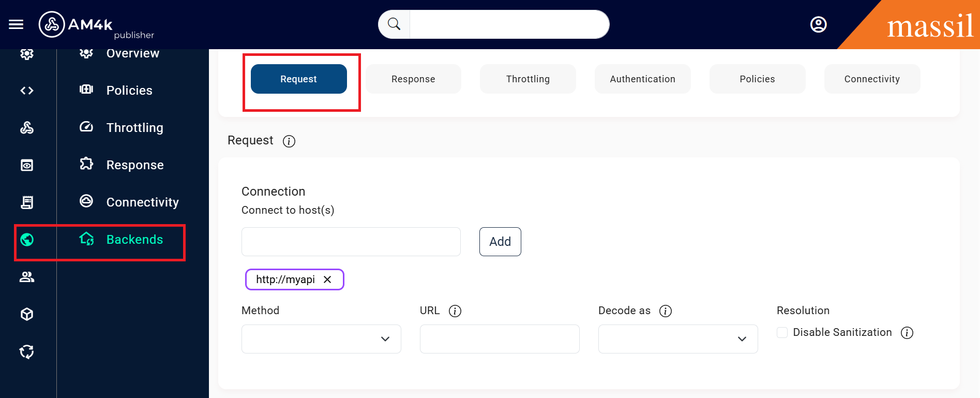Open the Connectivity tab
This screenshot has height=398, width=980.
coord(872,79)
